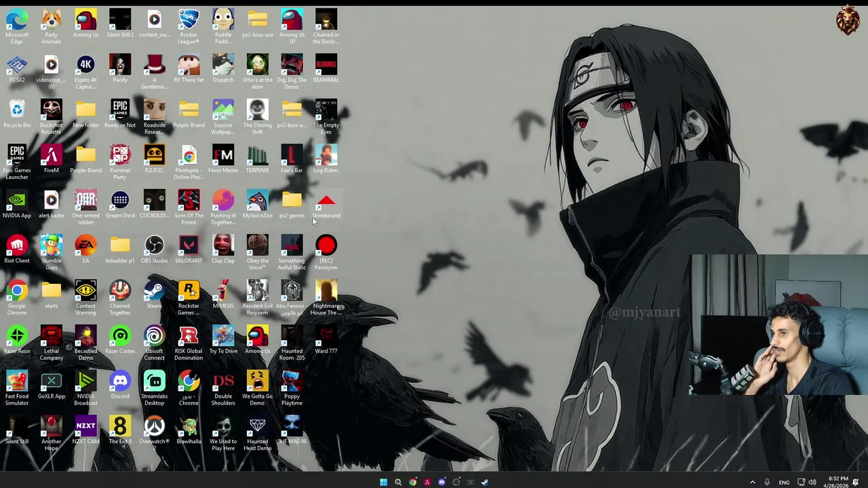The width and height of the screenshot is (868, 488).
Task: Select the Resident Evil Requiem icon
Action: [258, 297]
